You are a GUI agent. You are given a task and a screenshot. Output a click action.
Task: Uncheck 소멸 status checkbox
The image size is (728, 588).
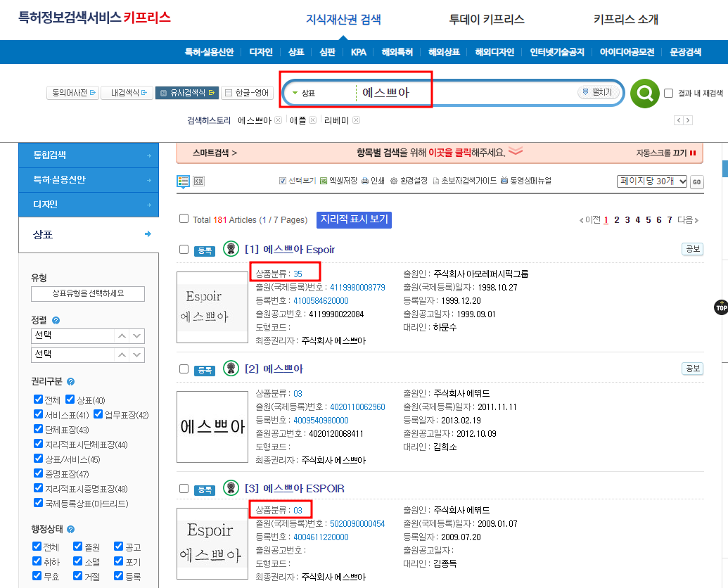pyautogui.click(x=78, y=561)
